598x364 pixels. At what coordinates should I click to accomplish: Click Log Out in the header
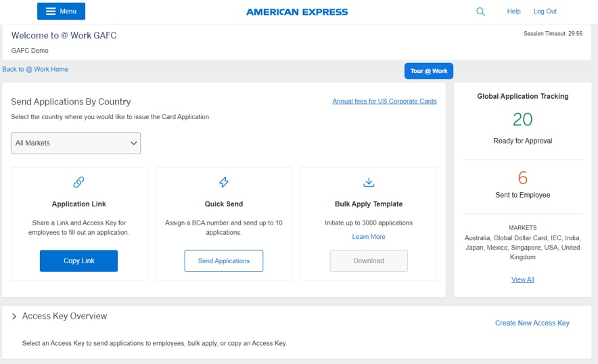(545, 12)
